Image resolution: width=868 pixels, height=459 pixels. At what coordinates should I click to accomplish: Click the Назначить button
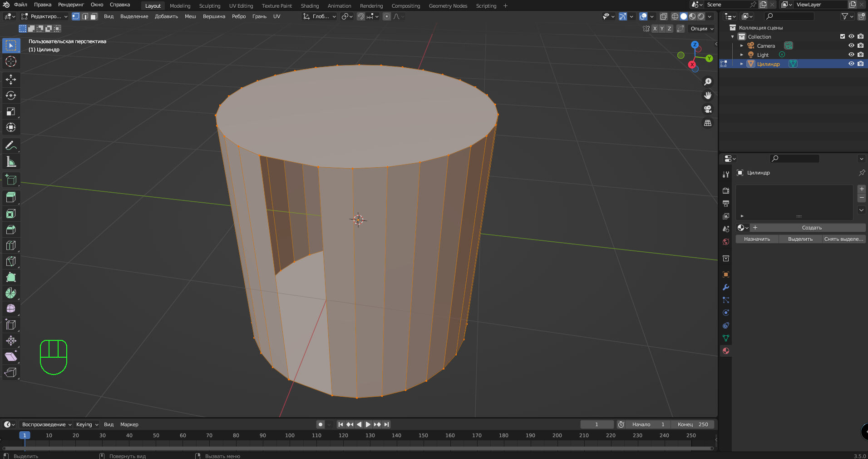[x=757, y=239]
